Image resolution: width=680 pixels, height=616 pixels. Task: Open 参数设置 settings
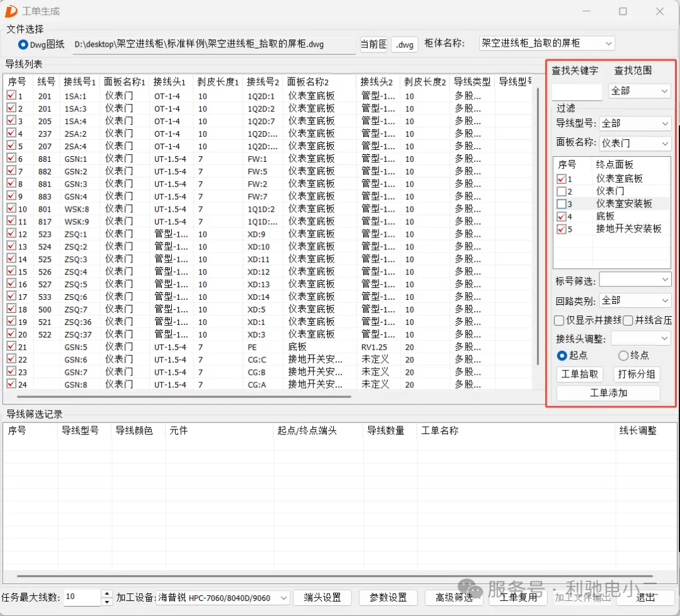[x=388, y=597]
